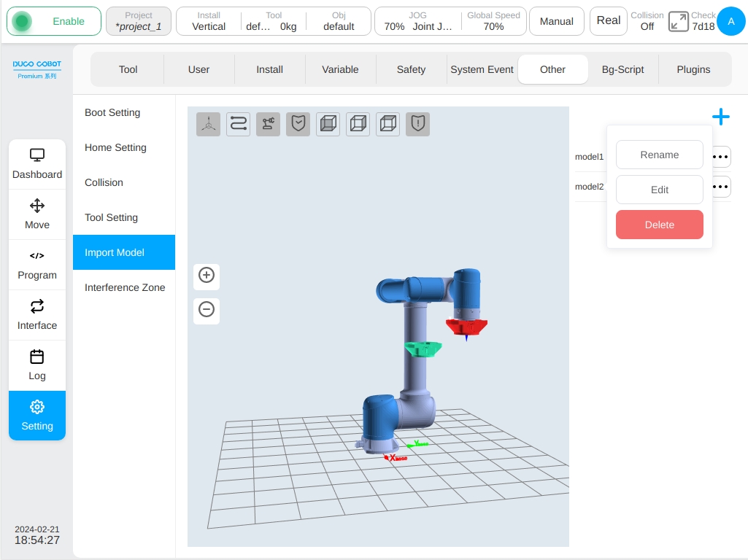The height and width of the screenshot is (560, 748).
Task: Open Interference Zone settings
Action: click(x=124, y=287)
